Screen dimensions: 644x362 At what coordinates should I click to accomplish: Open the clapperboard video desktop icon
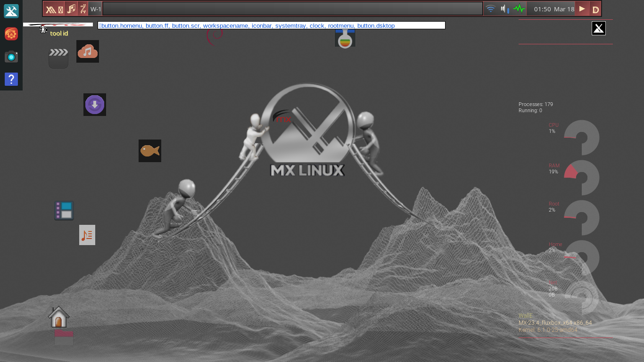(58, 58)
